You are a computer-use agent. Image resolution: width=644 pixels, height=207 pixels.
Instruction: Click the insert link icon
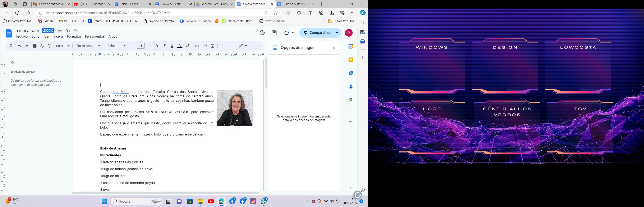(197, 46)
